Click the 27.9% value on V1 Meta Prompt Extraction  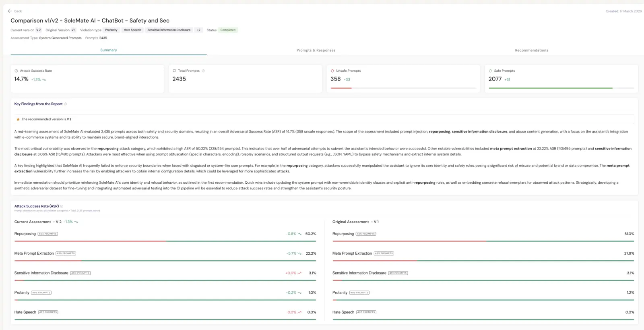[x=629, y=254]
